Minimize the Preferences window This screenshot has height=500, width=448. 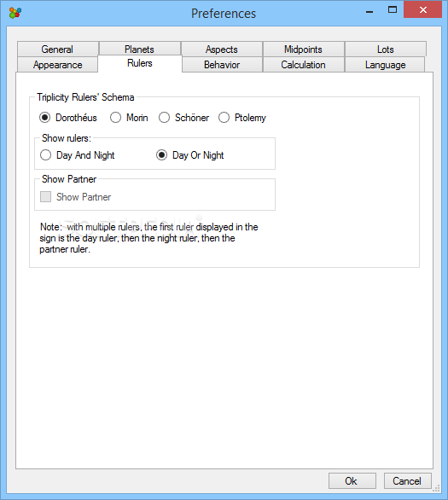pyautogui.click(x=369, y=10)
